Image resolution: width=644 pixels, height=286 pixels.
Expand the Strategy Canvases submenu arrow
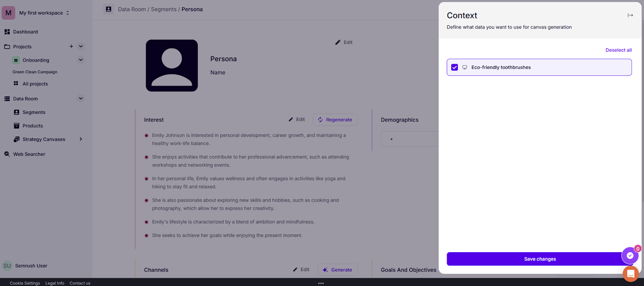coord(81,139)
